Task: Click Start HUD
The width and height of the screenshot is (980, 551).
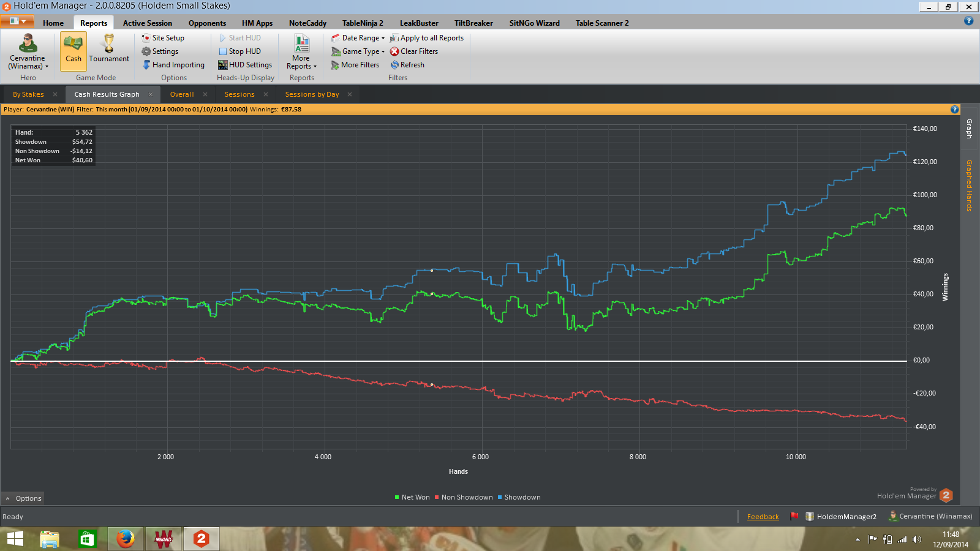Action: [x=239, y=38]
